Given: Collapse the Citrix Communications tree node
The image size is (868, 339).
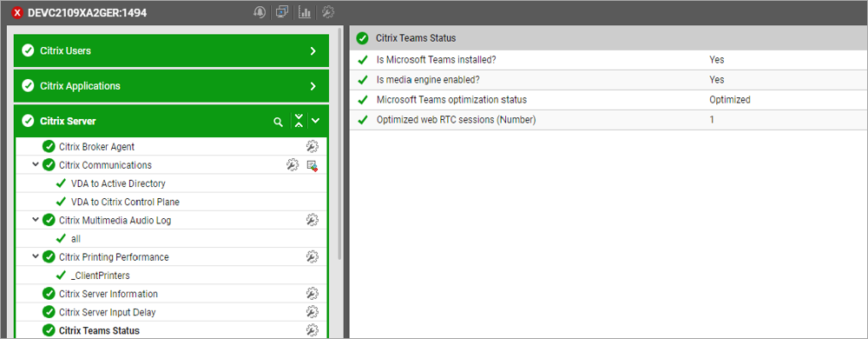Looking at the screenshot, I should click(36, 164).
